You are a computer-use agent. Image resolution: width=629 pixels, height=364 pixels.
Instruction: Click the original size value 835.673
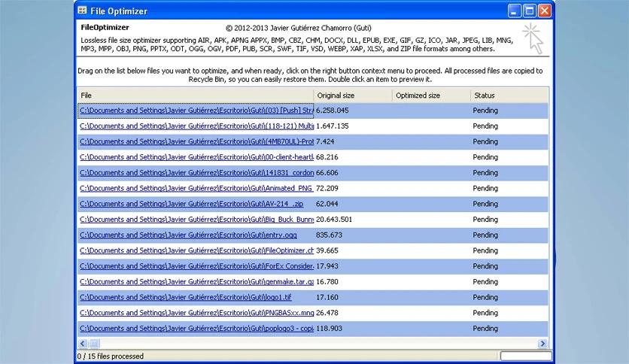click(329, 235)
